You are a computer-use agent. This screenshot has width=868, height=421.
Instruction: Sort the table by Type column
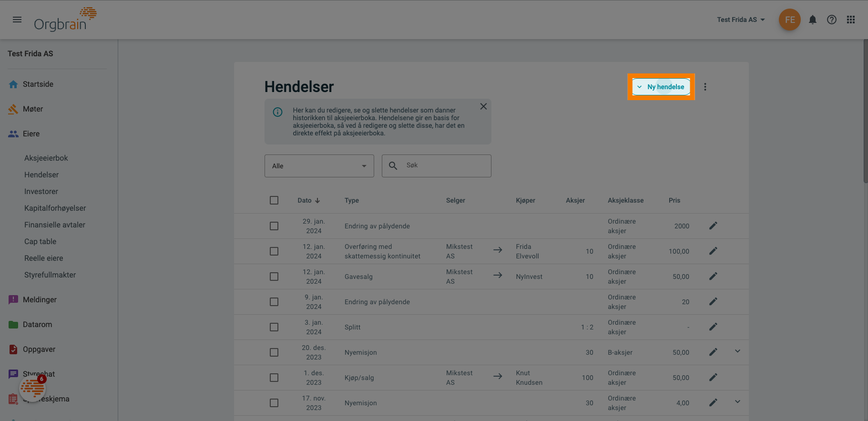352,200
